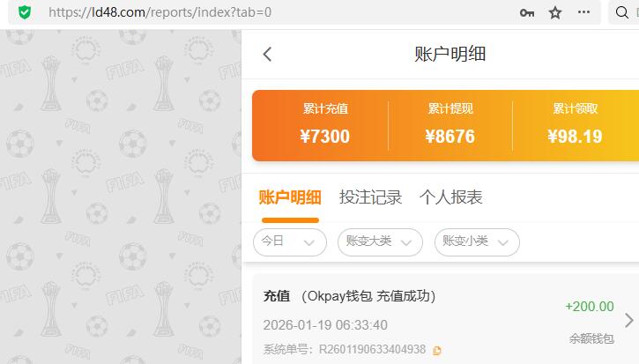Click the +200.00 amount on deposit record
639x364 pixels.
pyautogui.click(x=590, y=307)
